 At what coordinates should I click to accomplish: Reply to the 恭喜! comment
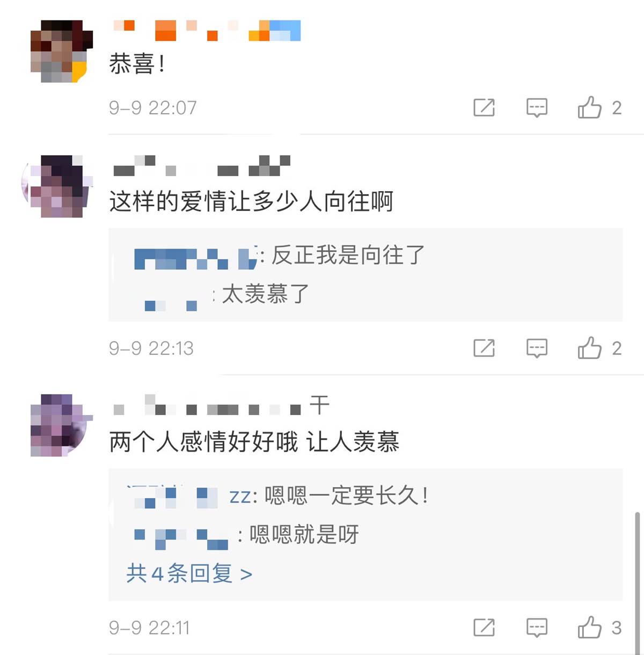click(537, 107)
